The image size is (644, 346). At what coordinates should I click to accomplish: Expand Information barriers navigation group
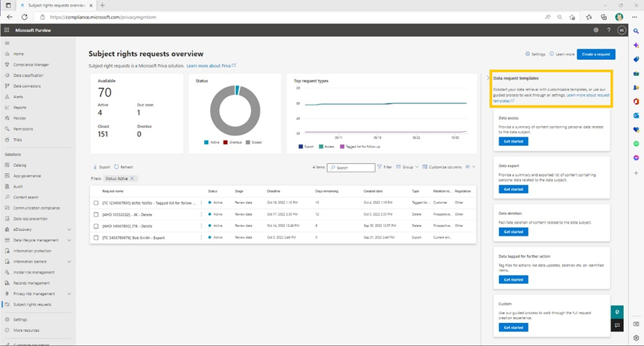pos(69,261)
